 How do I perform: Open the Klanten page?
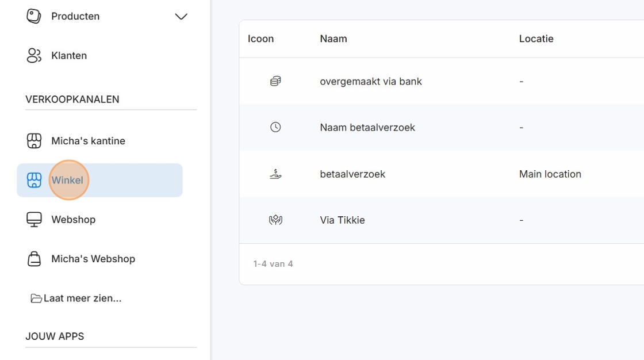pyautogui.click(x=69, y=56)
